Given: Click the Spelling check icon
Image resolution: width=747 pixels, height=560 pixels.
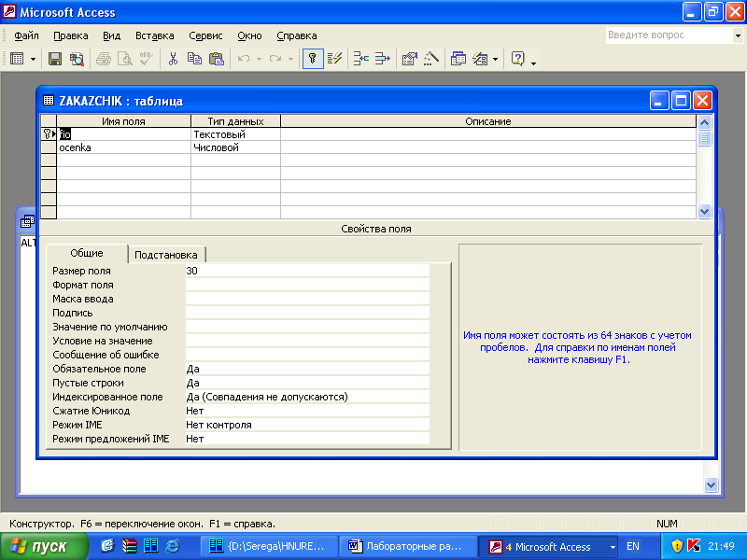Looking at the screenshot, I should (x=147, y=59).
